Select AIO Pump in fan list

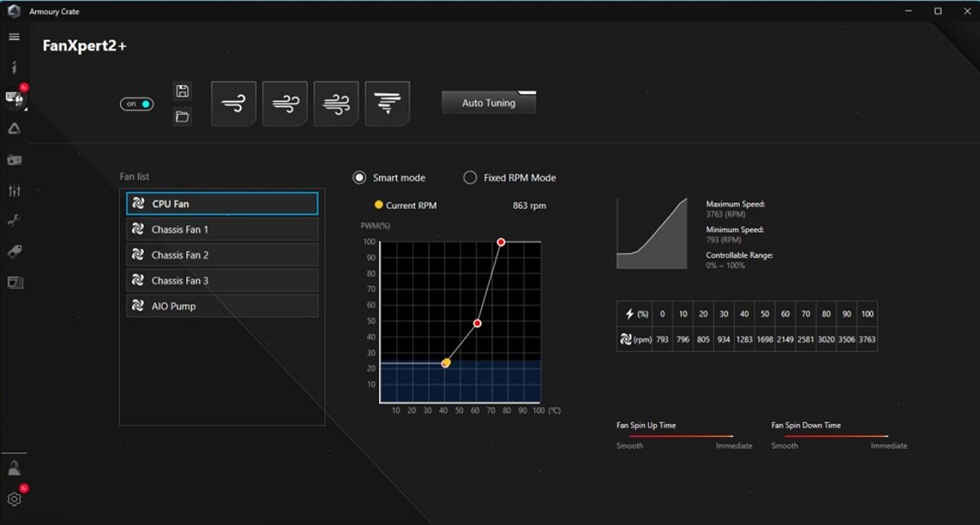222,306
